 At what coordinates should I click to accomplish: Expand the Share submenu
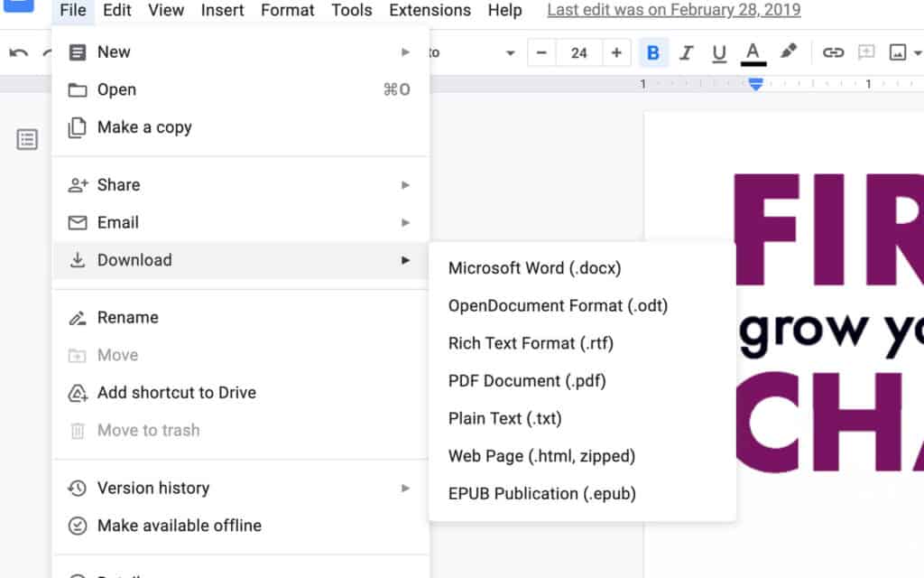click(118, 184)
